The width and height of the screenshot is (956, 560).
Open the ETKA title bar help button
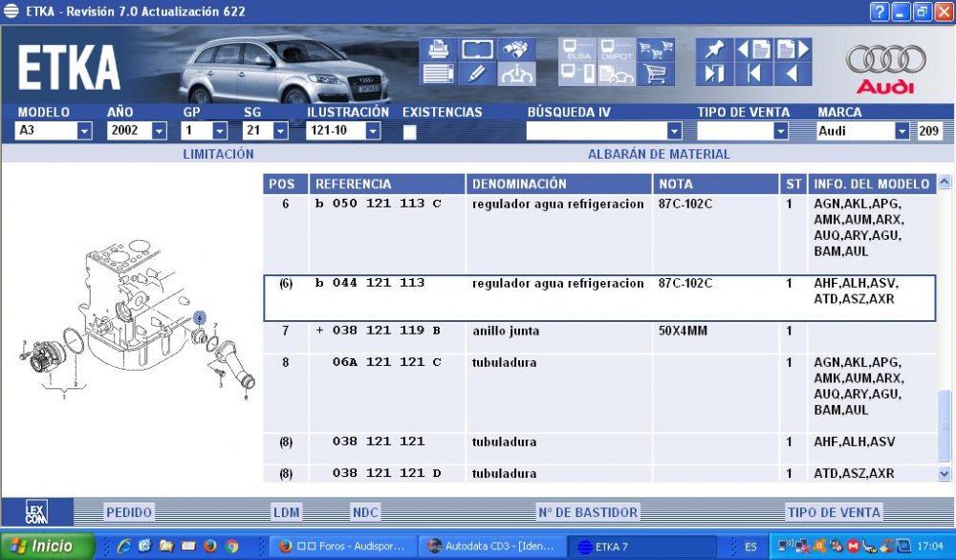pyautogui.click(x=879, y=11)
